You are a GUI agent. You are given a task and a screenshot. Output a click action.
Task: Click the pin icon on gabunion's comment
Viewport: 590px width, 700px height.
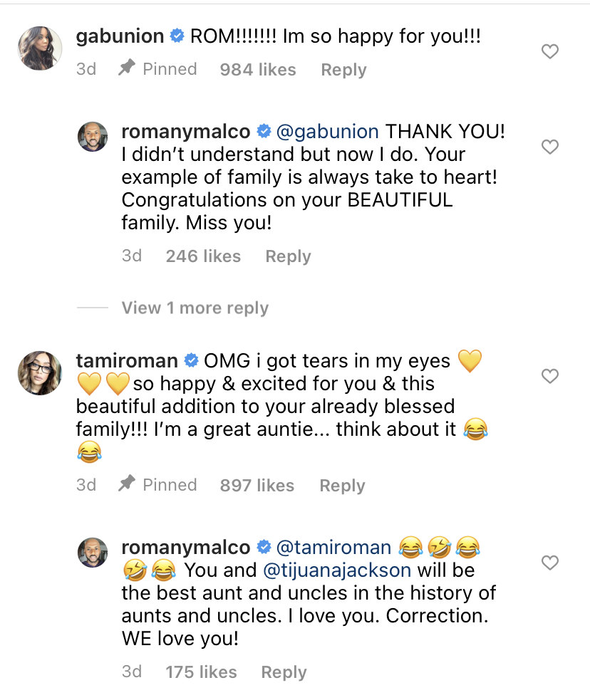pyautogui.click(x=127, y=69)
